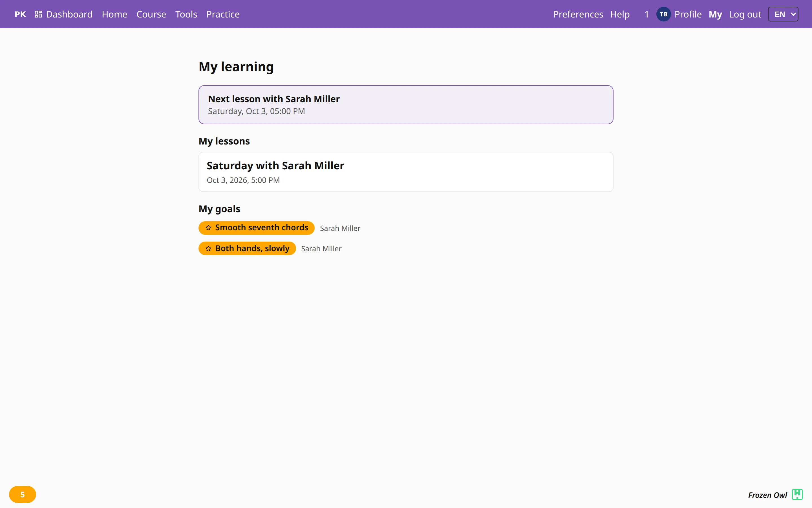812x508 pixels.
Task: Click the My lessons heading
Action: [224, 141]
